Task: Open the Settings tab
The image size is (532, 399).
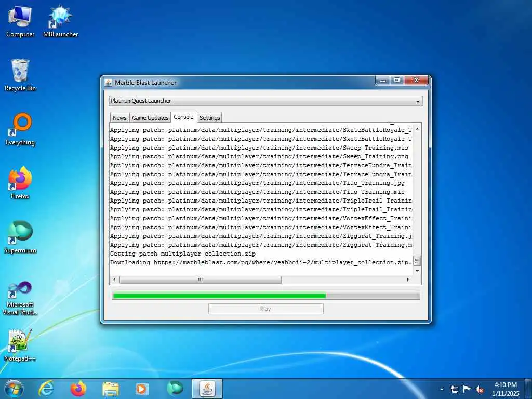Action: click(x=210, y=118)
